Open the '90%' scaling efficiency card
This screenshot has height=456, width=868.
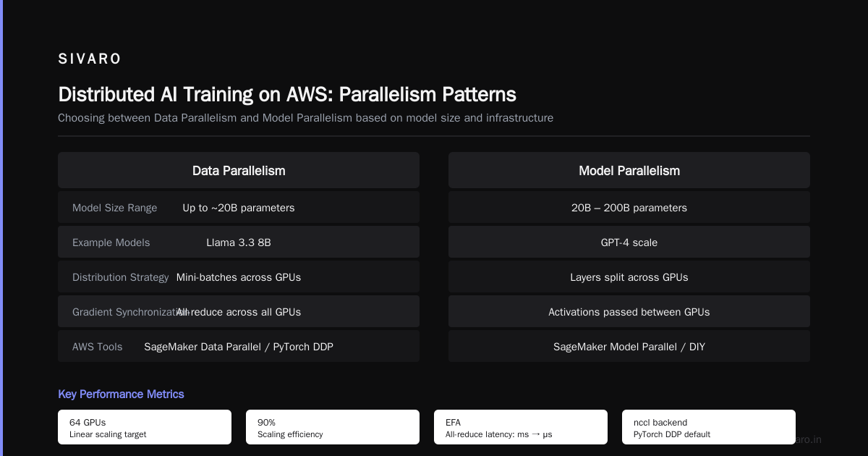(x=333, y=427)
